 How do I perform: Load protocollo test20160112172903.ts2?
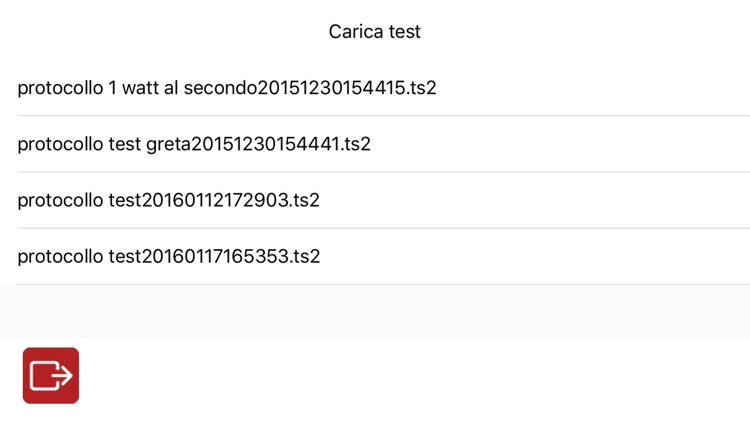pos(168,200)
